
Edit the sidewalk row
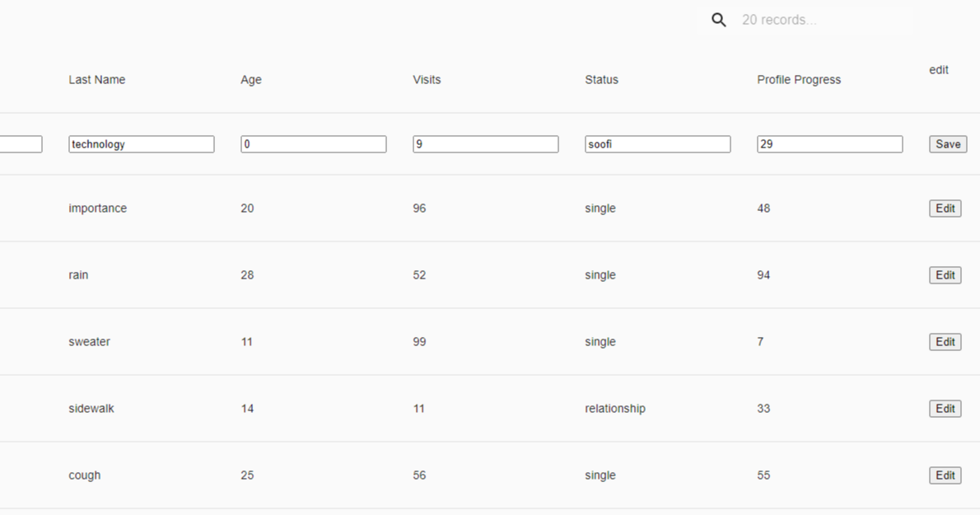pos(945,409)
